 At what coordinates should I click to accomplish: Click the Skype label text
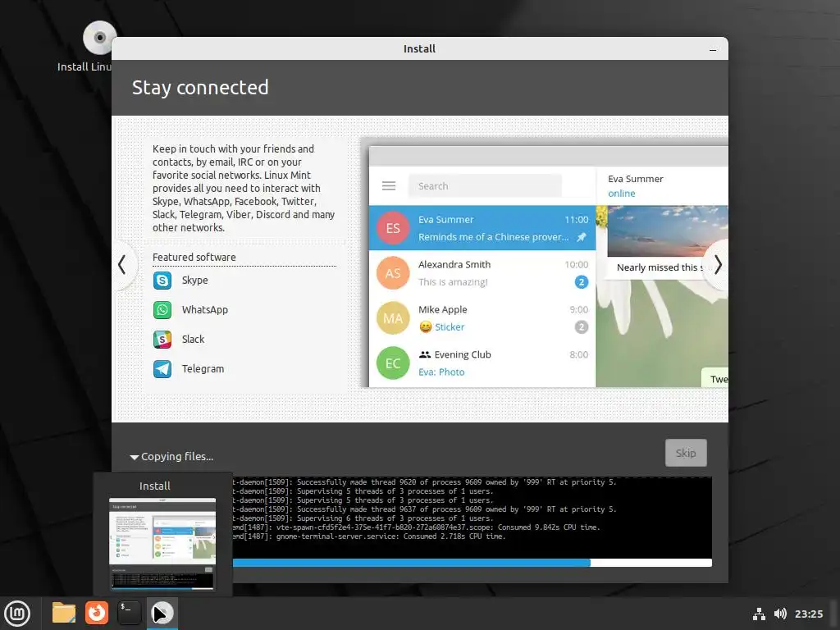(194, 281)
